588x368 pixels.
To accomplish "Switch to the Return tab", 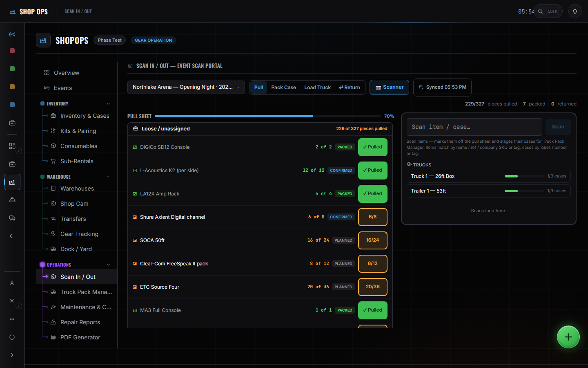I will pyautogui.click(x=350, y=87).
